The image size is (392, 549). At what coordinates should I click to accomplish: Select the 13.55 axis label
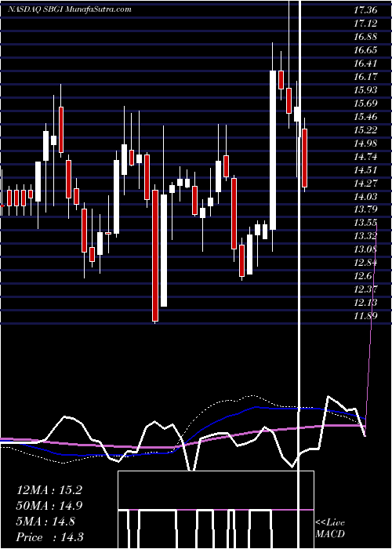[365, 223]
